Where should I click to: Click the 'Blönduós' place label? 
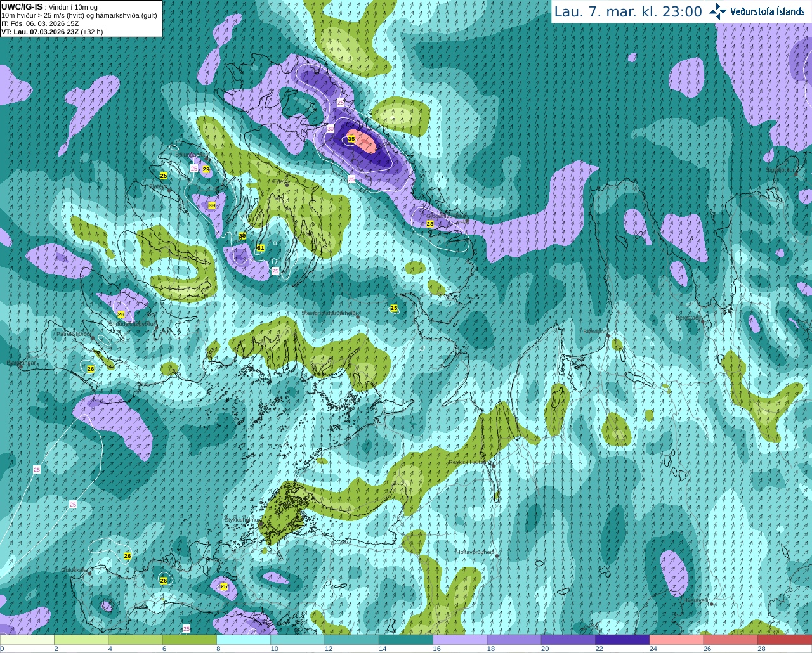click(594, 331)
